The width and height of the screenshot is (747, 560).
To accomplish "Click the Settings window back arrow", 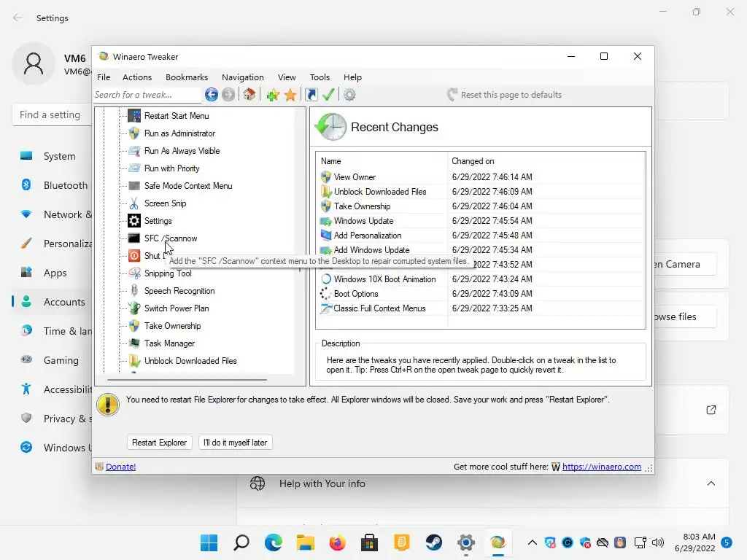I will (18, 17).
